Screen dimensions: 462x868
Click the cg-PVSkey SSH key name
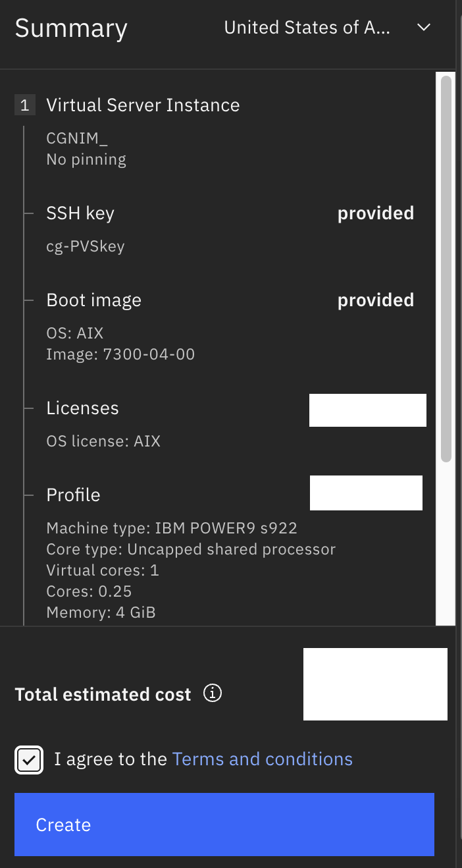pos(86,247)
